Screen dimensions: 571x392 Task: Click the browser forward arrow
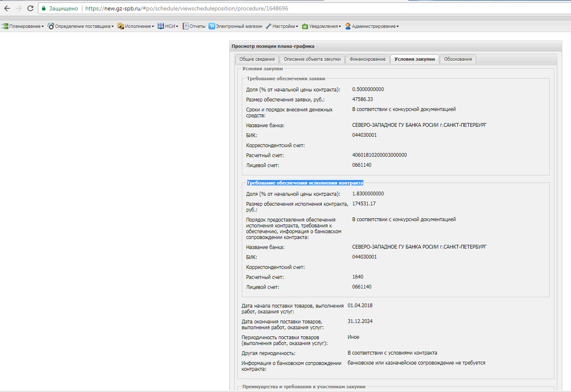(x=19, y=8)
